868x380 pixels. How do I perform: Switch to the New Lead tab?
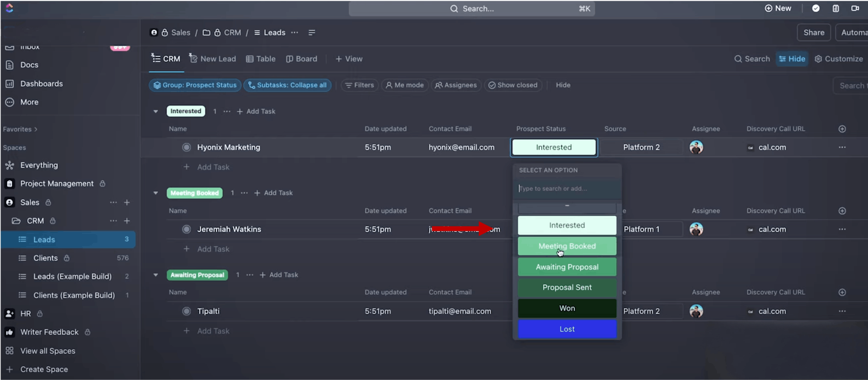pos(212,59)
